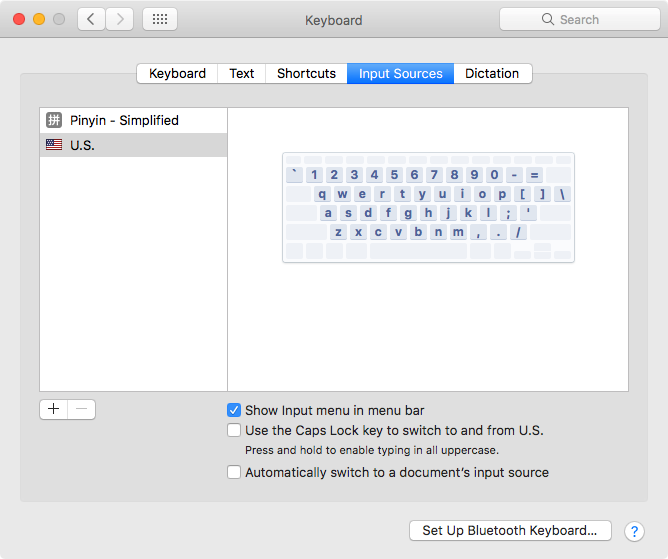668x559 pixels.
Task: Show all preferences grid icon
Action: [160, 19]
